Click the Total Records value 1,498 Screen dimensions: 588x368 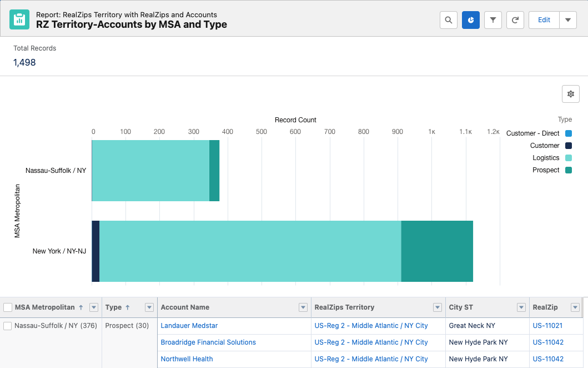point(24,62)
